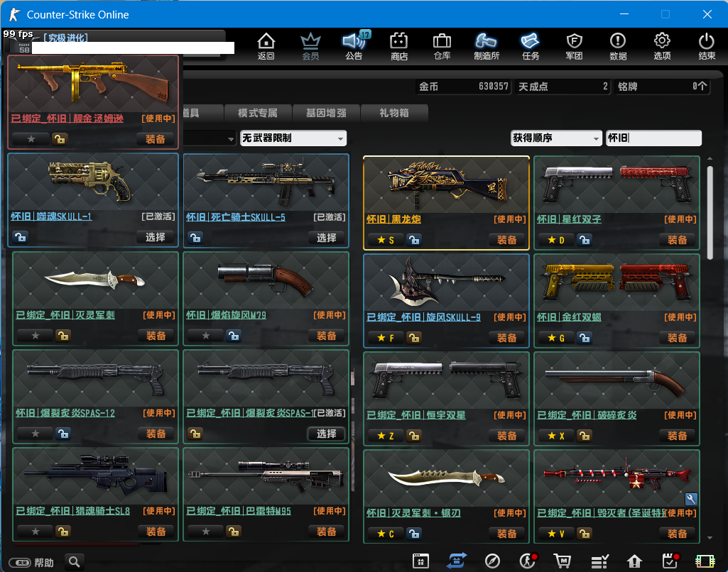
Task: Click 选择 on the bound 爆裂炙炎SPAS card
Action: coord(327,434)
